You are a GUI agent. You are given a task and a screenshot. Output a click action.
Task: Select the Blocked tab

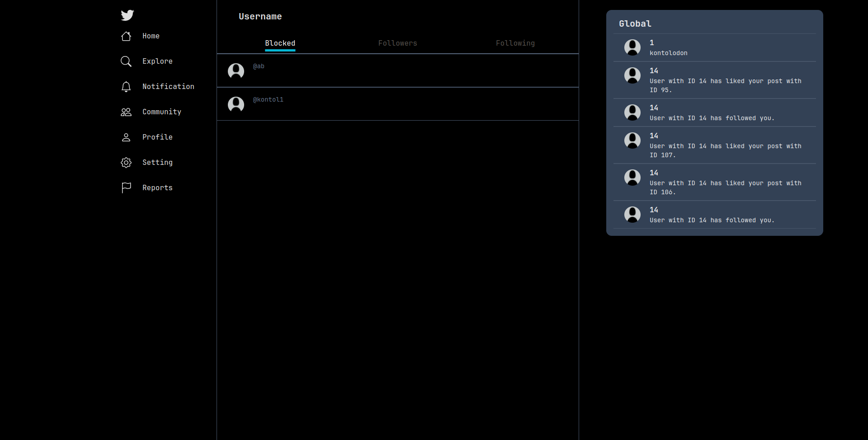click(280, 43)
